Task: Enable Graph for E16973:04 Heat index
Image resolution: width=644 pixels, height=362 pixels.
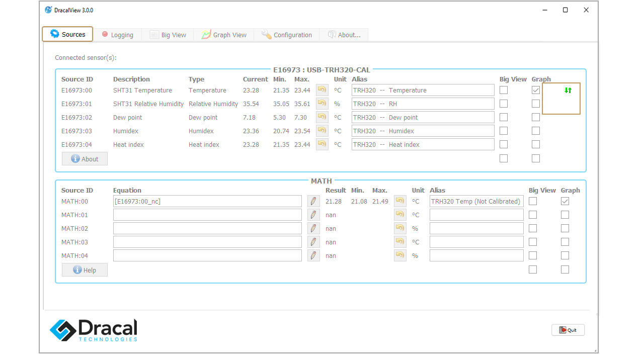Action: [536, 144]
